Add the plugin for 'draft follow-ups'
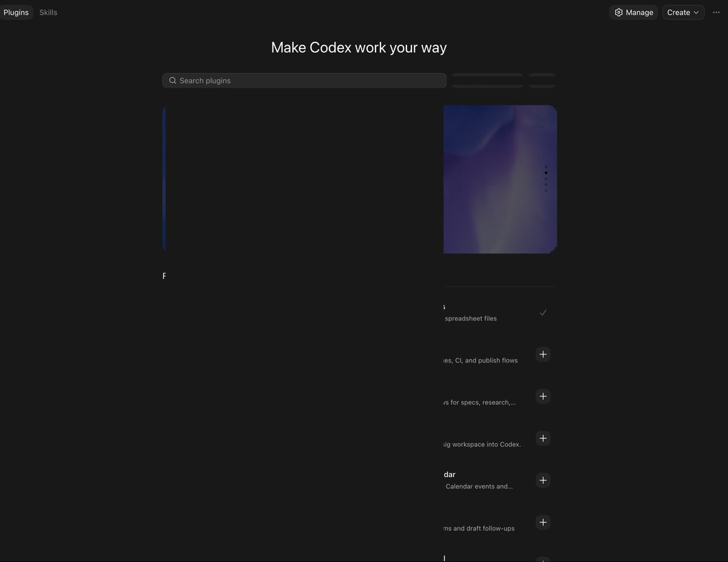This screenshot has height=562, width=728. pos(543,522)
